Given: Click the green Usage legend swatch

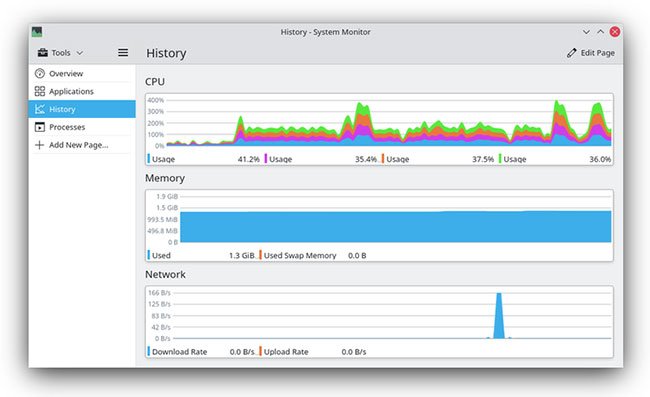Looking at the screenshot, I should click(500, 159).
